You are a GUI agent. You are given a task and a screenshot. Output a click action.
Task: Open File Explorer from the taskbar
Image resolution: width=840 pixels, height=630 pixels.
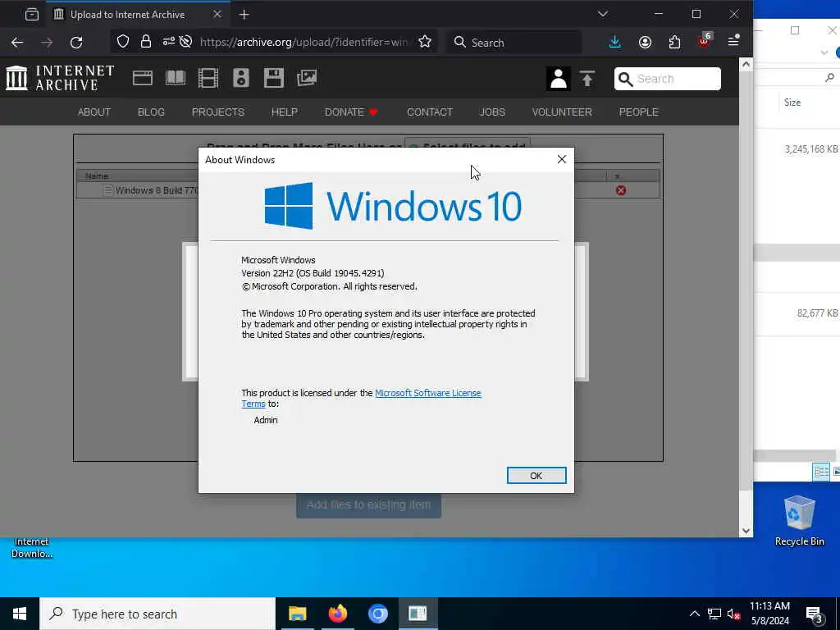pyautogui.click(x=297, y=614)
